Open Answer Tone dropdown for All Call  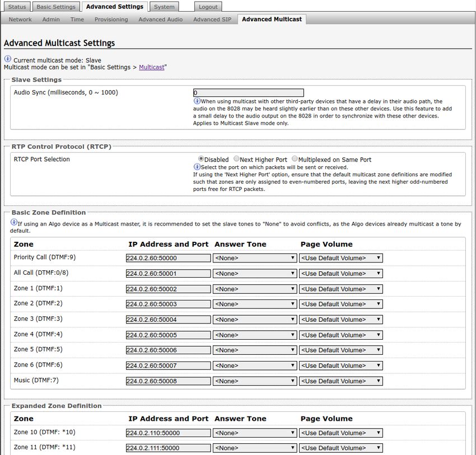255,274
